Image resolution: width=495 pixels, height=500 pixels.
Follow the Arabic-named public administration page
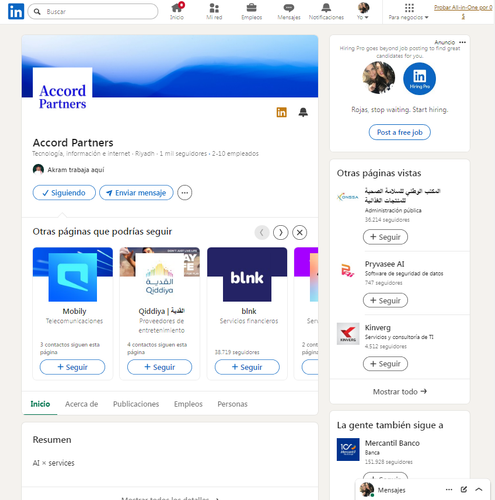[x=385, y=237]
